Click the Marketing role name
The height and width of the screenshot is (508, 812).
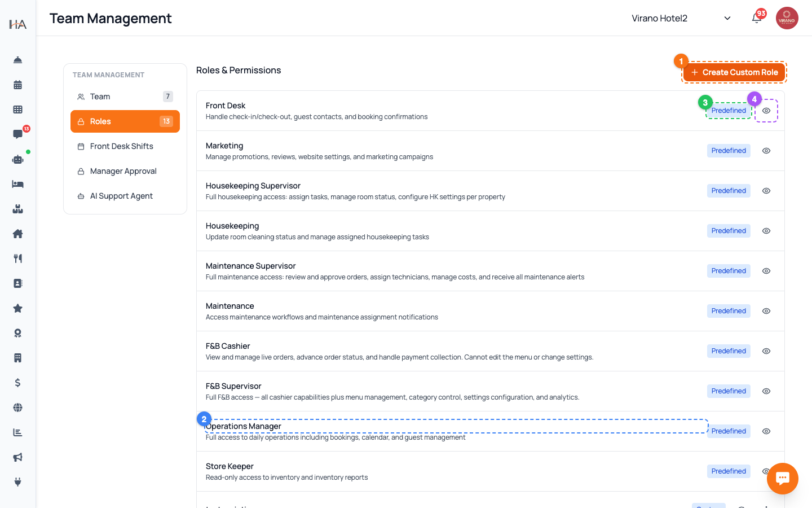pos(224,146)
